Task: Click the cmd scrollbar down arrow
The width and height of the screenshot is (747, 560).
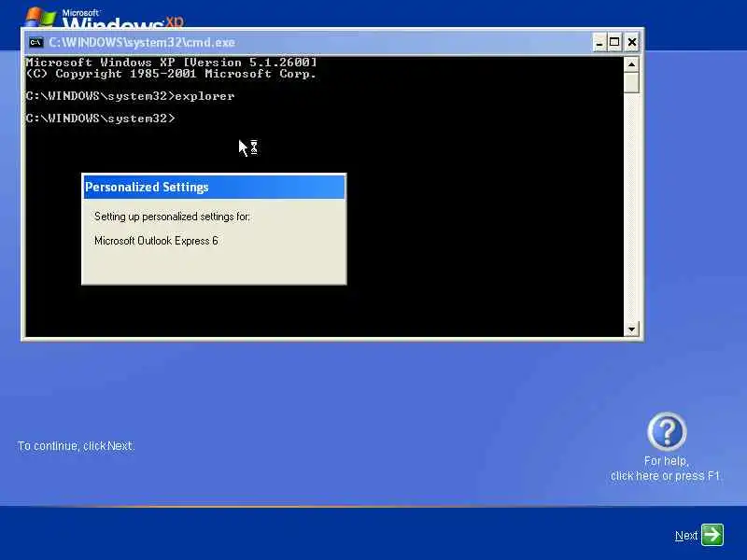Action: click(x=631, y=329)
